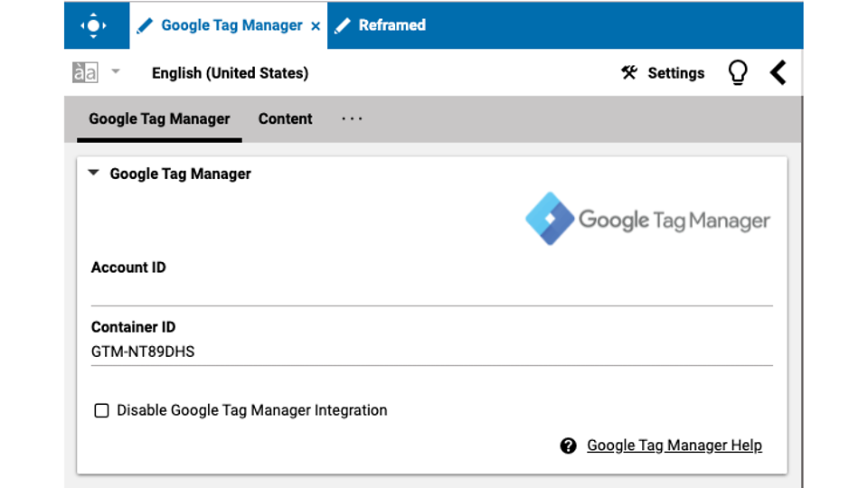Viewport: 868px width, 488px height.
Task: Close the Google Tag Manager tab
Action: click(x=316, y=26)
